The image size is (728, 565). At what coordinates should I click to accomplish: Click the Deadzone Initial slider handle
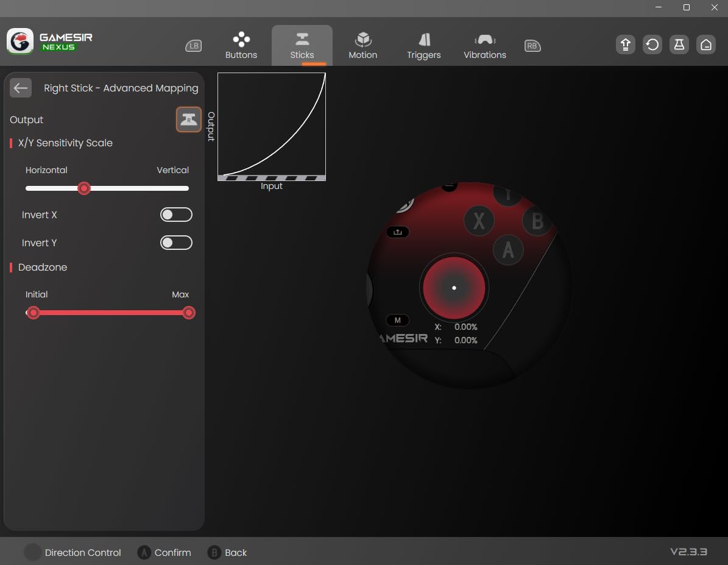(x=34, y=313)
